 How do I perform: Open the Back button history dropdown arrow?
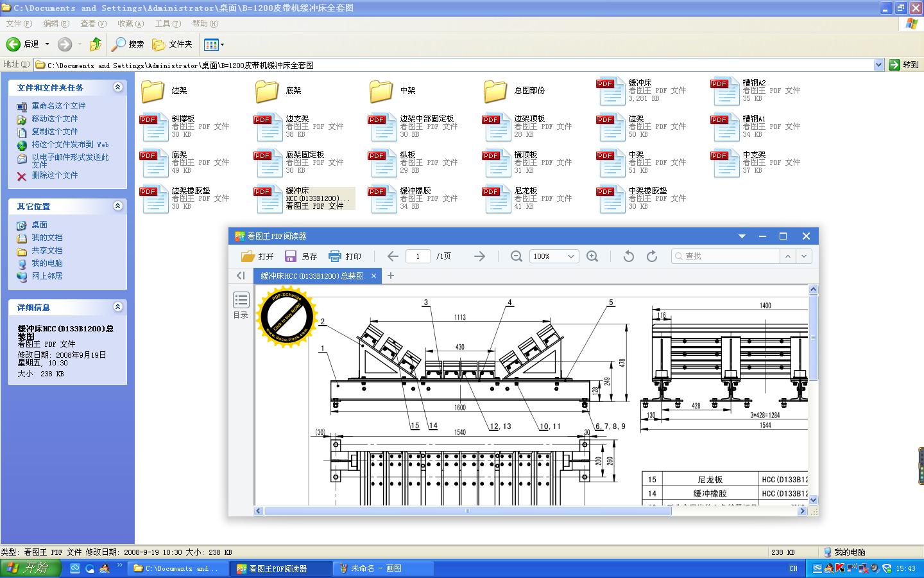47,44
